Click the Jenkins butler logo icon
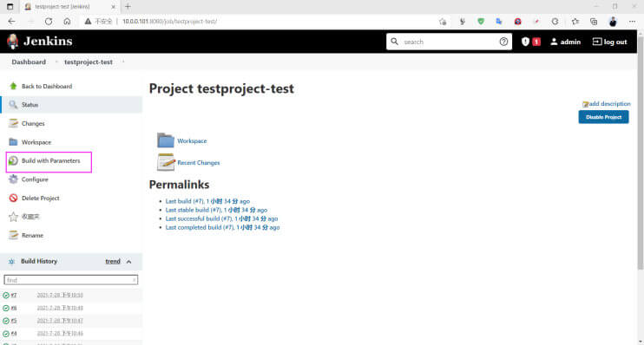 13,42
